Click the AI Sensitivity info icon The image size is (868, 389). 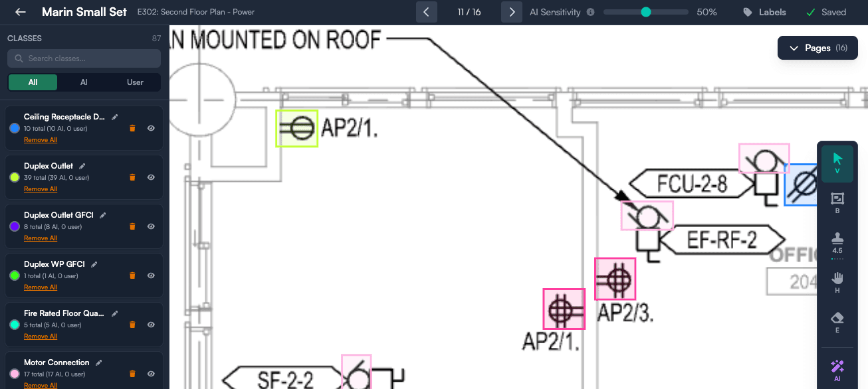(x=590, y=12)
